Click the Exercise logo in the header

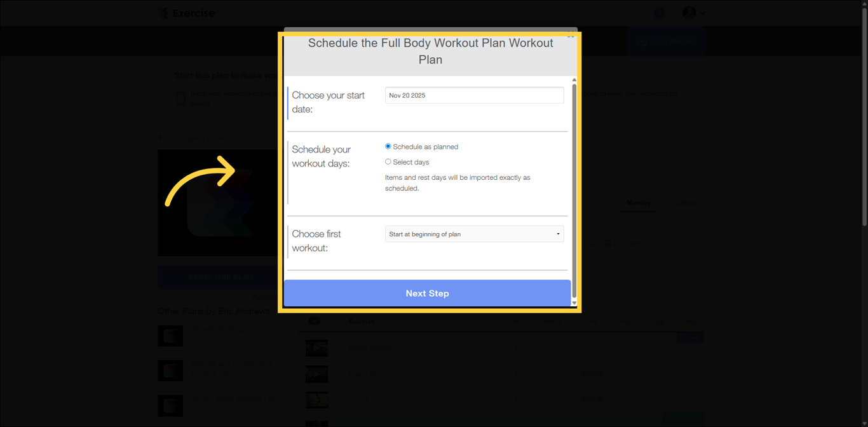tap(187, 13)
